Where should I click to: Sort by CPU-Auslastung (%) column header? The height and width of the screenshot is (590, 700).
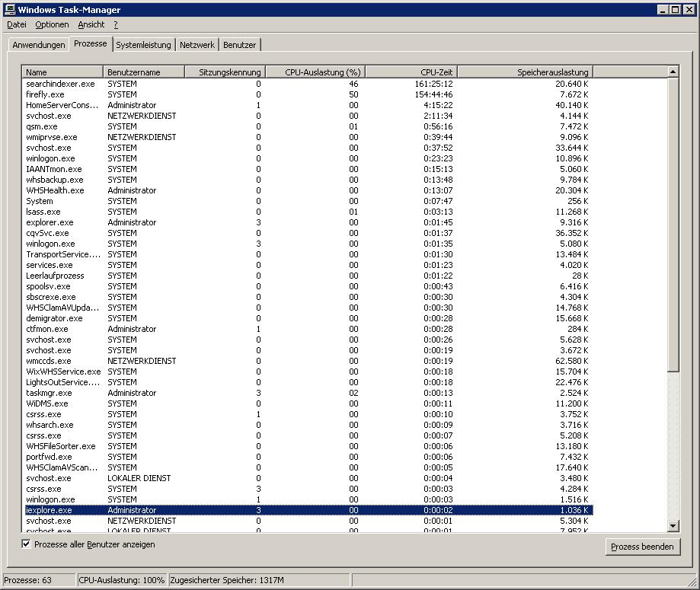(x=315, y=72)
